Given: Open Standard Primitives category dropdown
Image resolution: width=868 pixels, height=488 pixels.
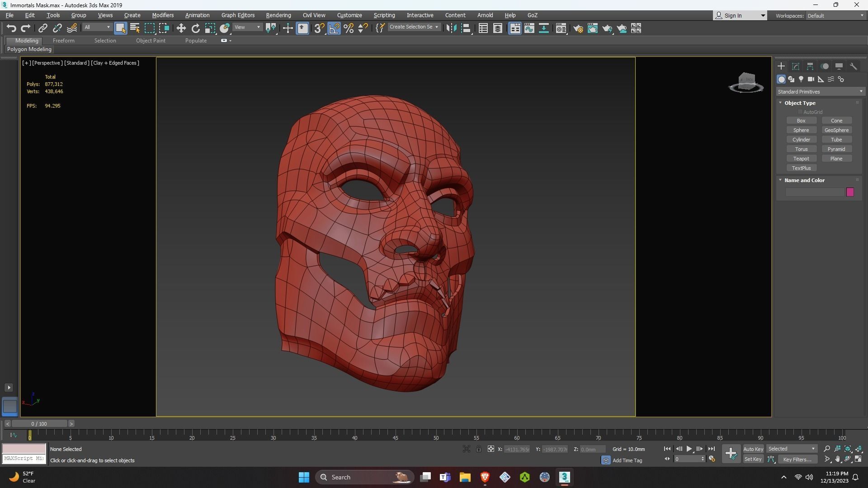Looking at the screenshot, I should coord(820,92).
